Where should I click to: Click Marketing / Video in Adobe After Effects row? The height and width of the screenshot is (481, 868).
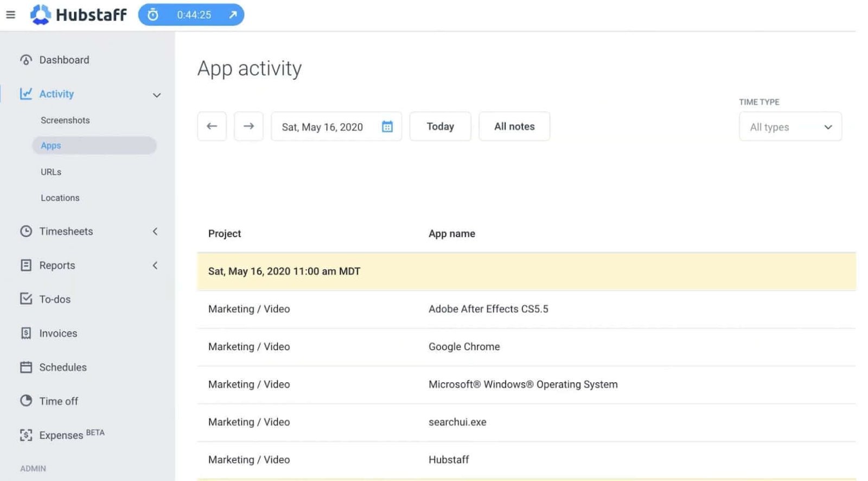click(249, 309)
